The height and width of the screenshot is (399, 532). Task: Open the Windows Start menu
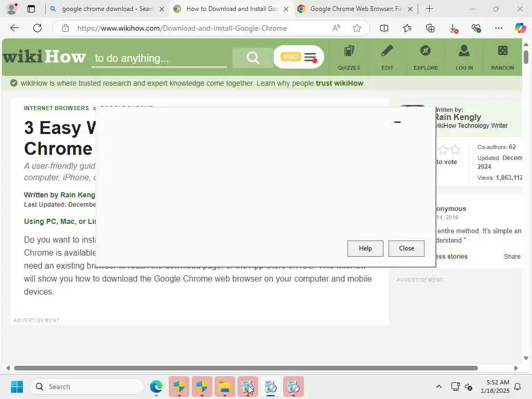pyautogui.click(x=17, y=387)
